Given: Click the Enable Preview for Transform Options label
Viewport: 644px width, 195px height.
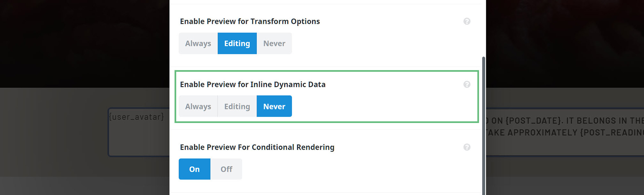Looking at the screenshot, I should point(250,21).
